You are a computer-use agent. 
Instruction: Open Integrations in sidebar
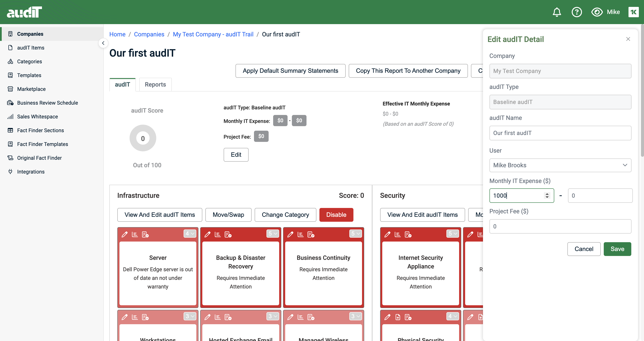pos(31,172)
